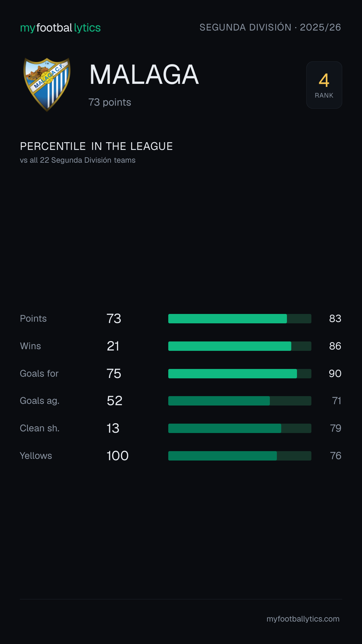
Task: Select the Clean sh. percentile bar
Action: (240, 428)
